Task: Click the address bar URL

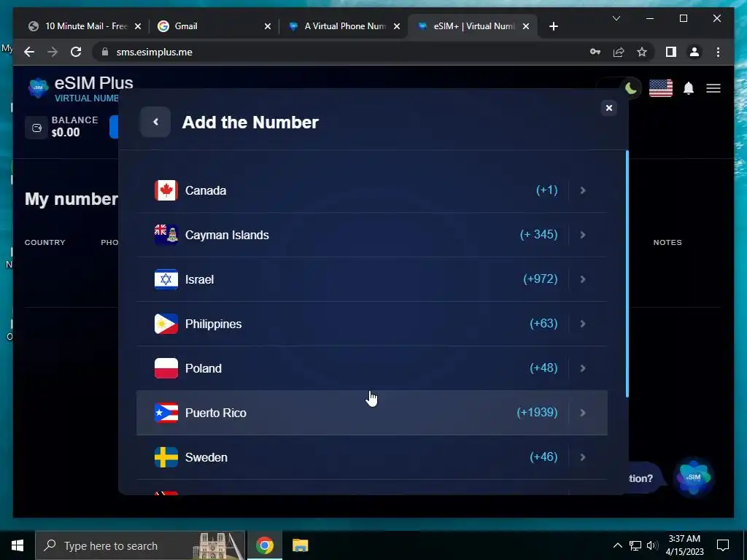Action: click(155, 52)
